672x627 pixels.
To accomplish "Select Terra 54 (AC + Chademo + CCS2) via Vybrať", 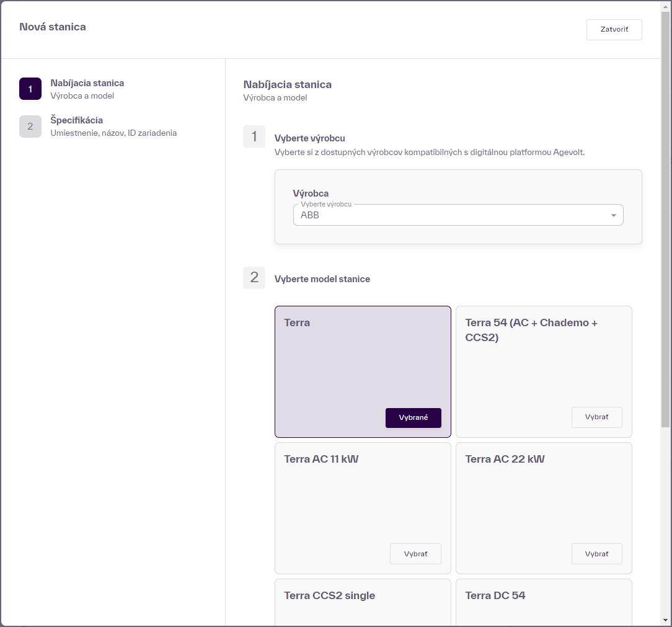I will 596,417.
